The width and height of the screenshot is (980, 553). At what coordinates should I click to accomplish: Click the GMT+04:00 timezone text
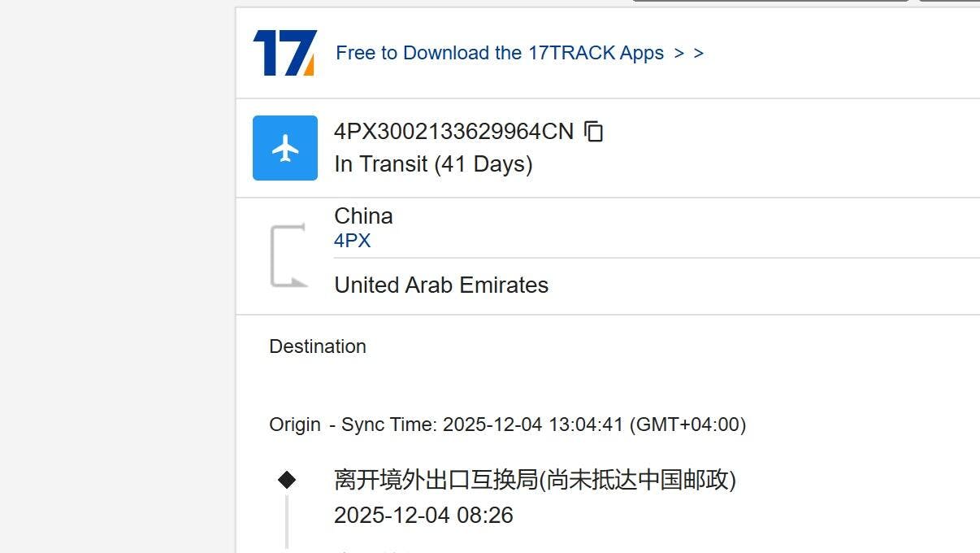click(x=687, y=425)
